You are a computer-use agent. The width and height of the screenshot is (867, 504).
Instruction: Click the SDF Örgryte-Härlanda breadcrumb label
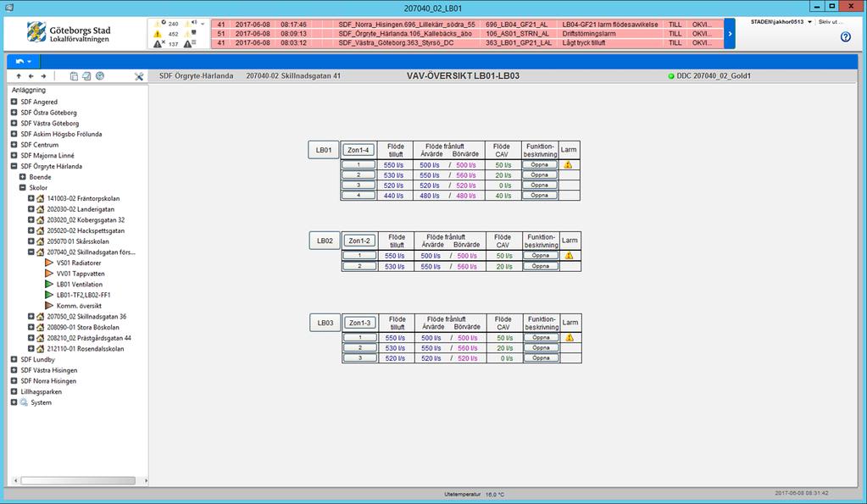(x=197, y=76)
